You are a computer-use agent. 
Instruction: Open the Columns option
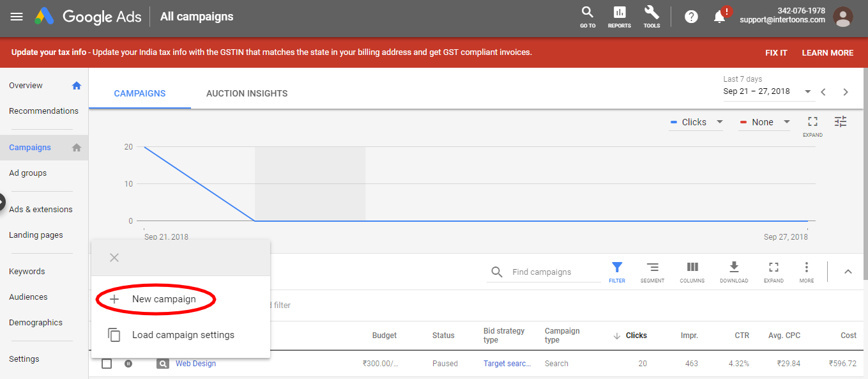(x=692, y=272)
